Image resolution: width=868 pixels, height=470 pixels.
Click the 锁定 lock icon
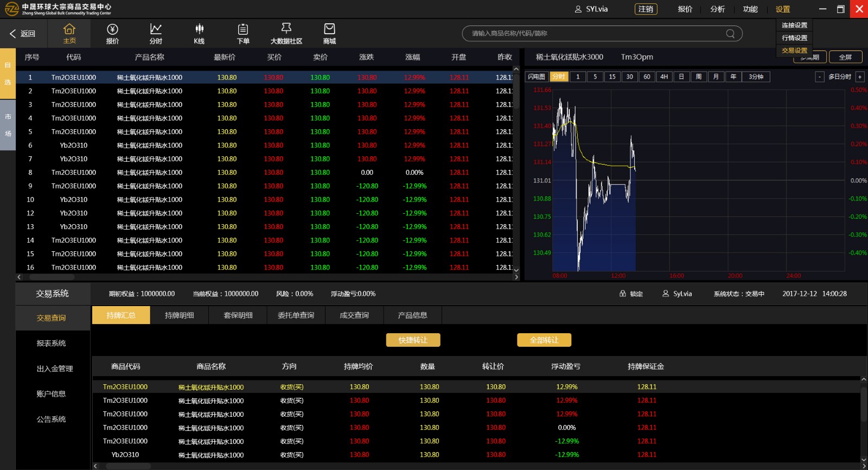pos(623,294)
